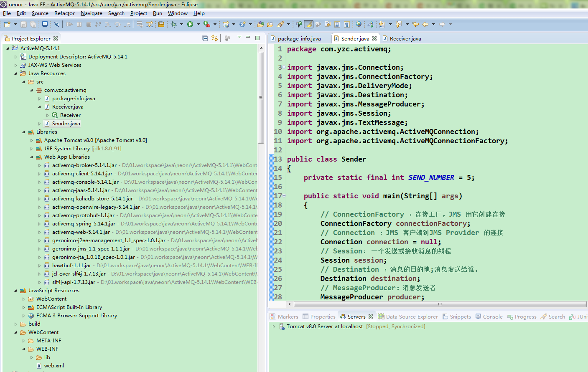The width and height of the screenshot is (588, 372).
Task: Close the Sender.java editor tab
Action: [374, 38]
